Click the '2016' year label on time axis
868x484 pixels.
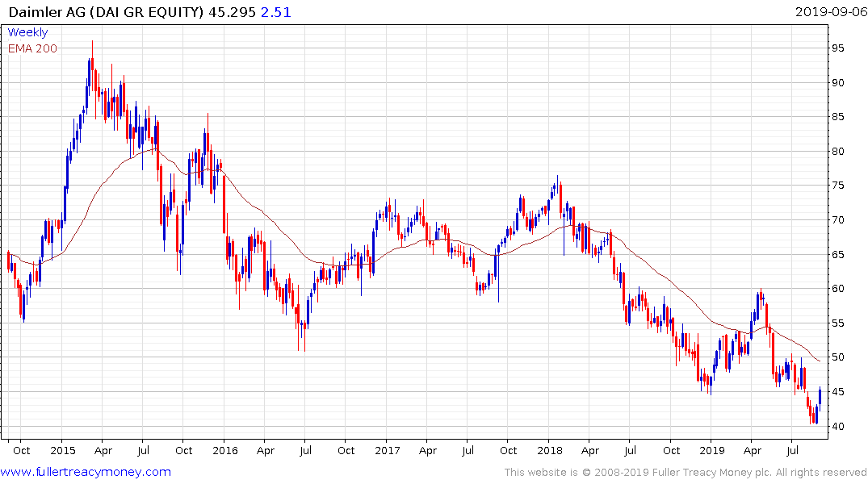coord(224,450)
